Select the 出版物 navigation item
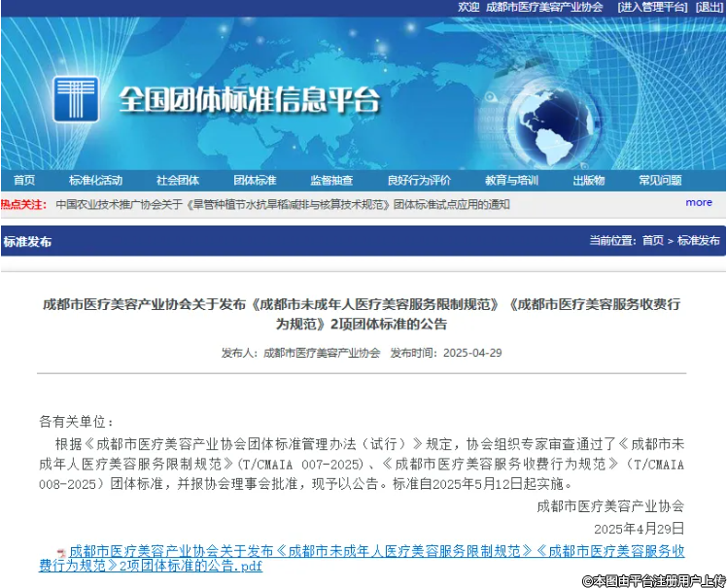727x588 pixels. [588, 181]
